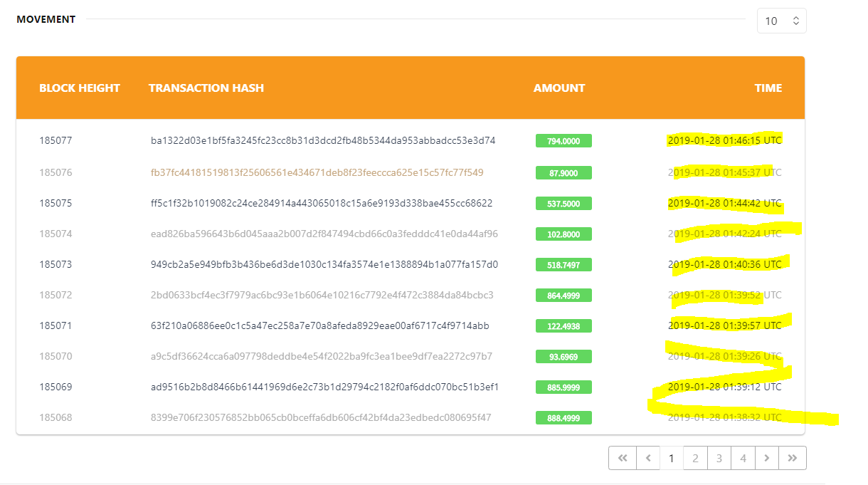Open transaction hash starting 8399e706f2305768
Image resolution: width=868 pixels, height=485 pixels.
coord(321,417)
